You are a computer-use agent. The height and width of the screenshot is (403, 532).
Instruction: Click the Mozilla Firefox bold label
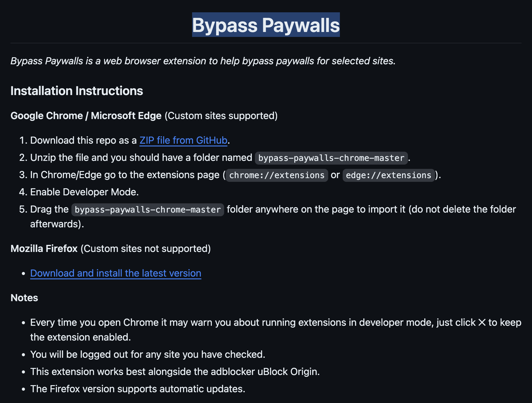point(44,249)
